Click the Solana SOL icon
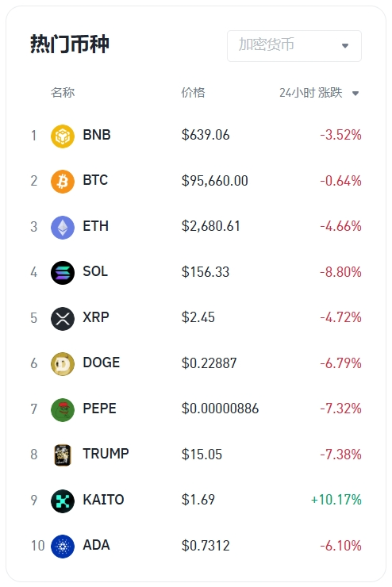Viewport: 392px width, 587px height. [x=63, y=273]
